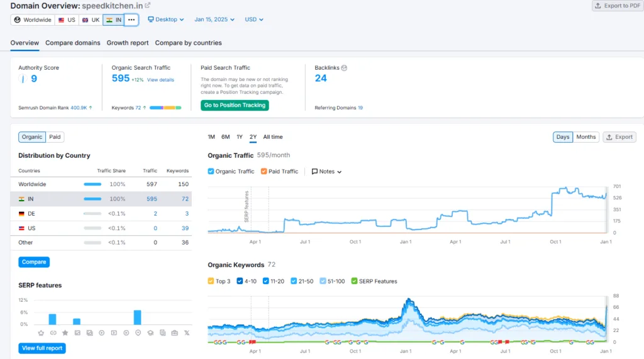644x359 pixels.
Task: Toggle the 4-10 positions checkbox
Action: click(x=240, y=281)
